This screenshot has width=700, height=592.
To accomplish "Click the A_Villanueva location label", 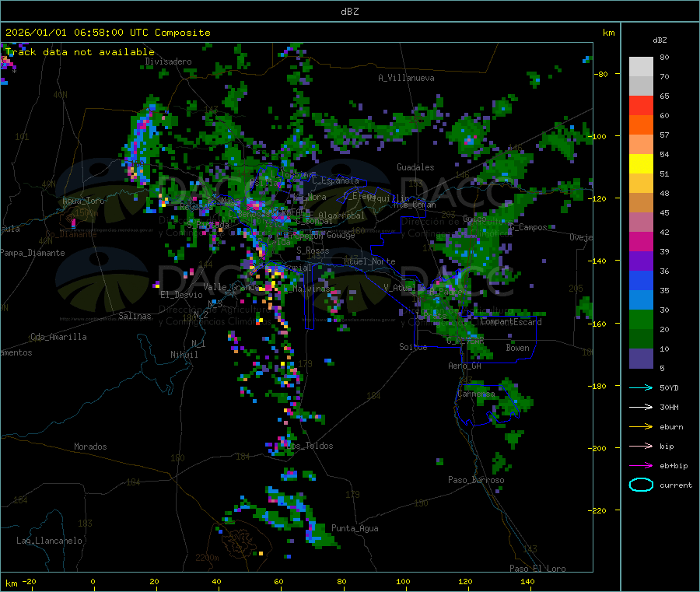I will coord(406,78).
